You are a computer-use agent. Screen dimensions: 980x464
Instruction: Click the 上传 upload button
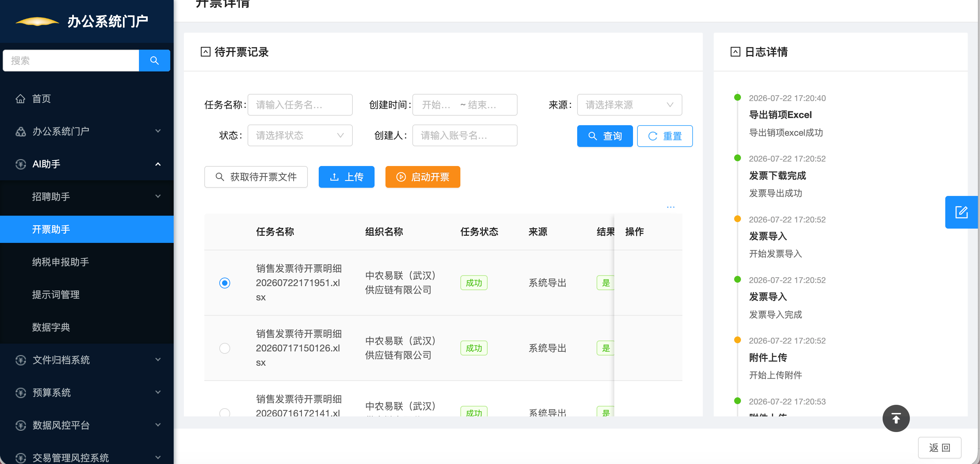click(347, 177)
